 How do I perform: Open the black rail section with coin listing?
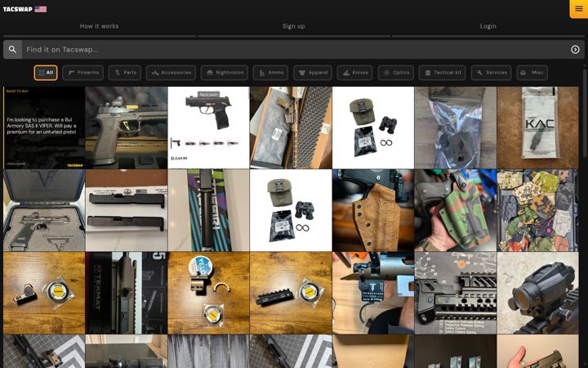[x=291, y=293]
